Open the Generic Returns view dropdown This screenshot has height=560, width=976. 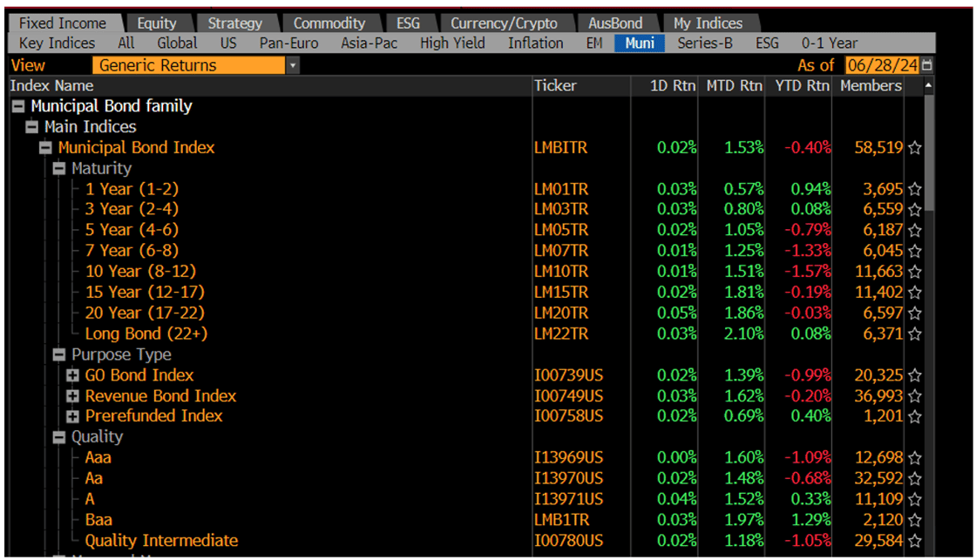[x=293, y=64]
